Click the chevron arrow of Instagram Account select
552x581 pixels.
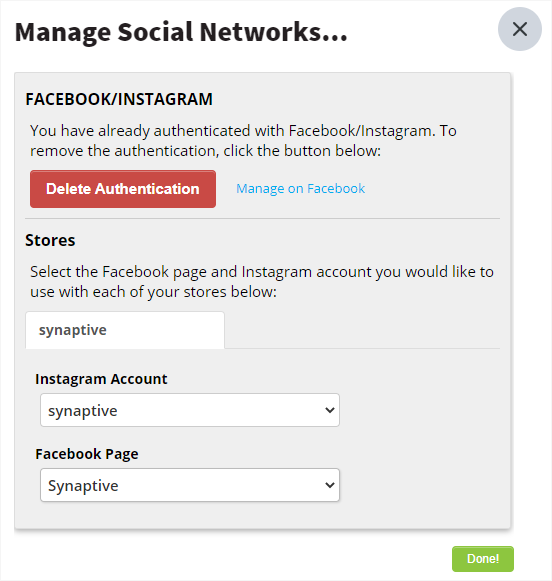pos(330,410)
